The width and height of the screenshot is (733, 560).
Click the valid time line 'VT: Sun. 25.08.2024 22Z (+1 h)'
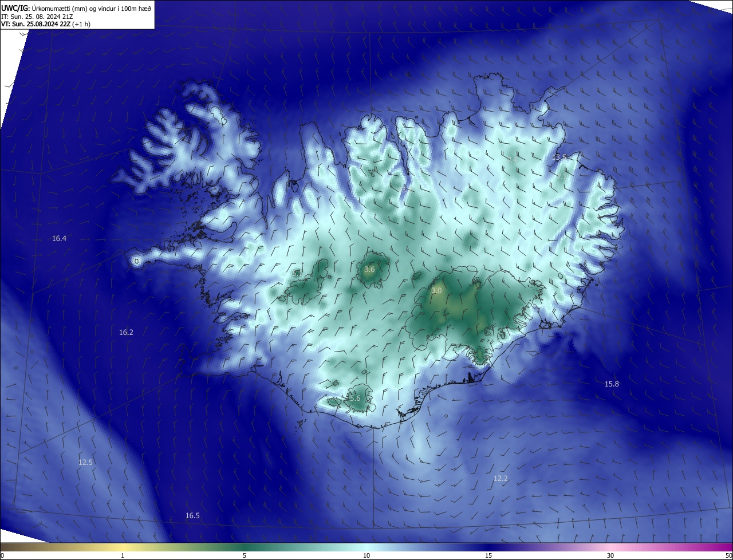pos(46,24)
